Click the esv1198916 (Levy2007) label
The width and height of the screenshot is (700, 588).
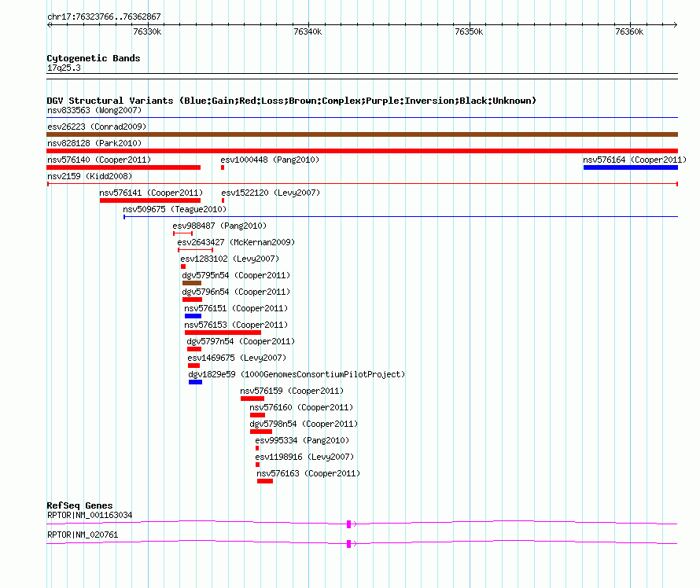[304, 457]
